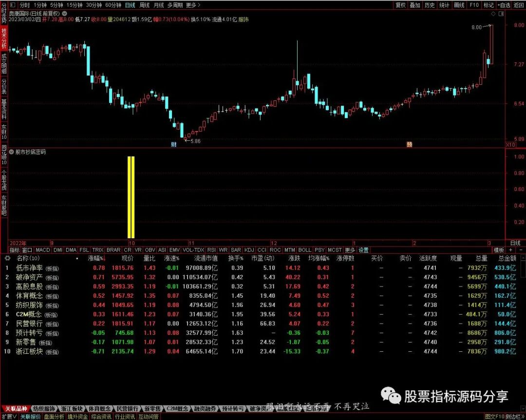Open the 成交明细 sidebar tab
Viewport: 526px width, 420px height.
pos(4,63)
